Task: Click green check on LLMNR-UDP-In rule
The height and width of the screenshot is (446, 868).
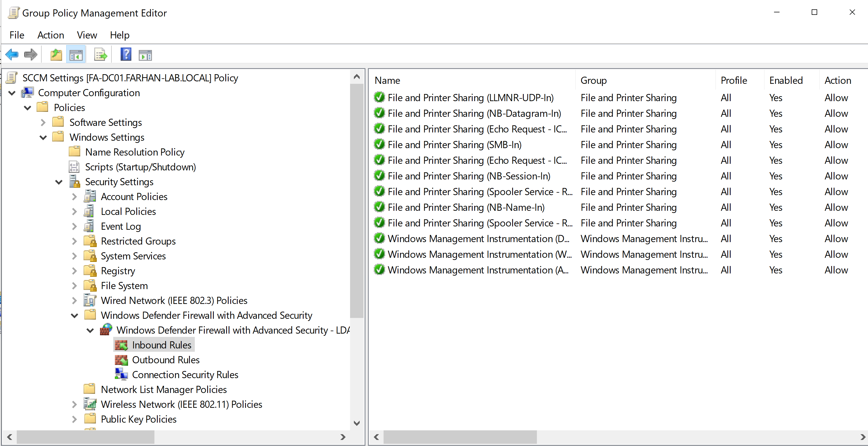Action: (379, 98)
